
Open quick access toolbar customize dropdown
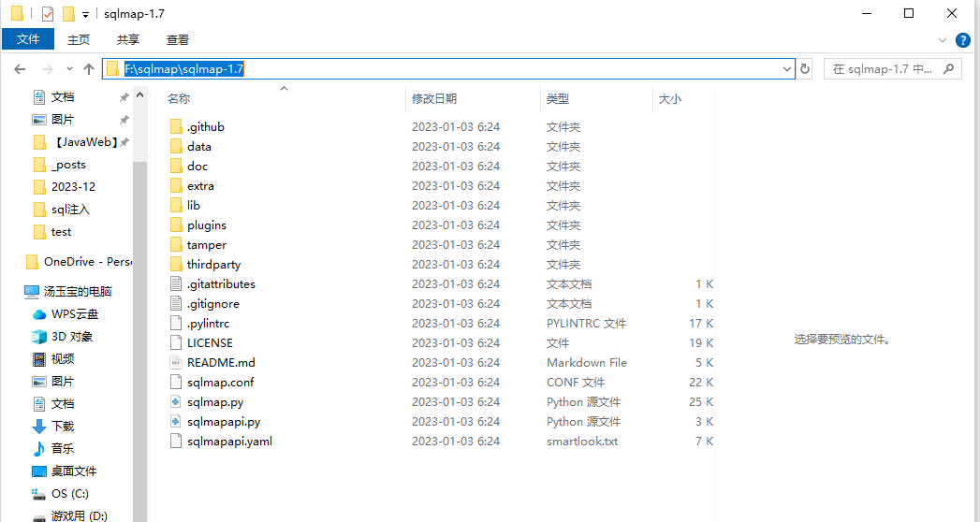click(85, 14)
